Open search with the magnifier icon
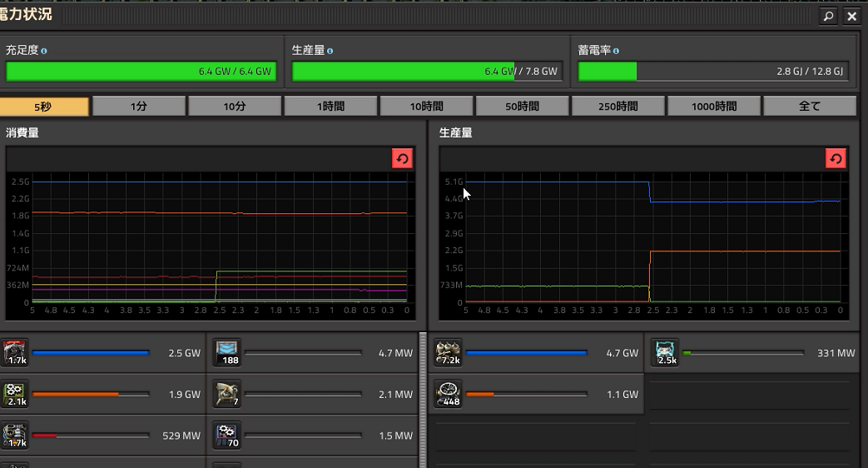 (x=828, y=16)
